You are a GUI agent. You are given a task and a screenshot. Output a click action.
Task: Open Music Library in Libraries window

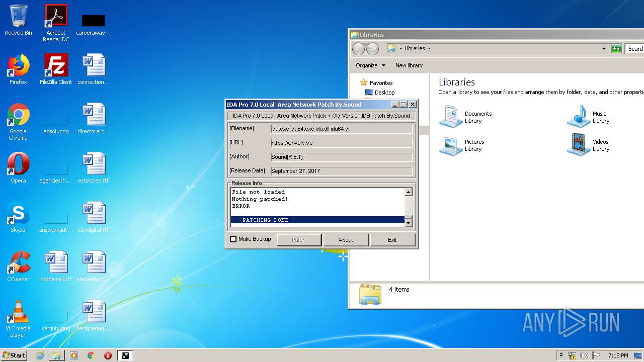pyautogui.click(x=589, y=117)
